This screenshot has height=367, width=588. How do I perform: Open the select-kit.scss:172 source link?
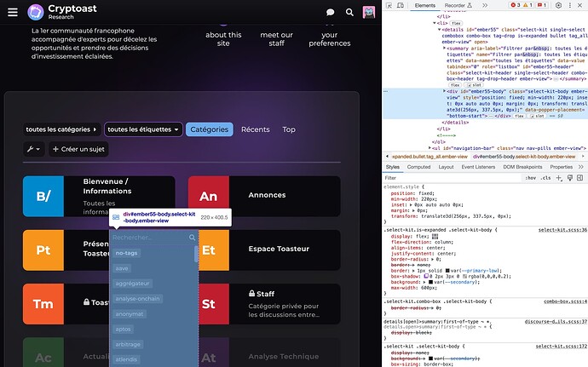(x=561, y=347)
